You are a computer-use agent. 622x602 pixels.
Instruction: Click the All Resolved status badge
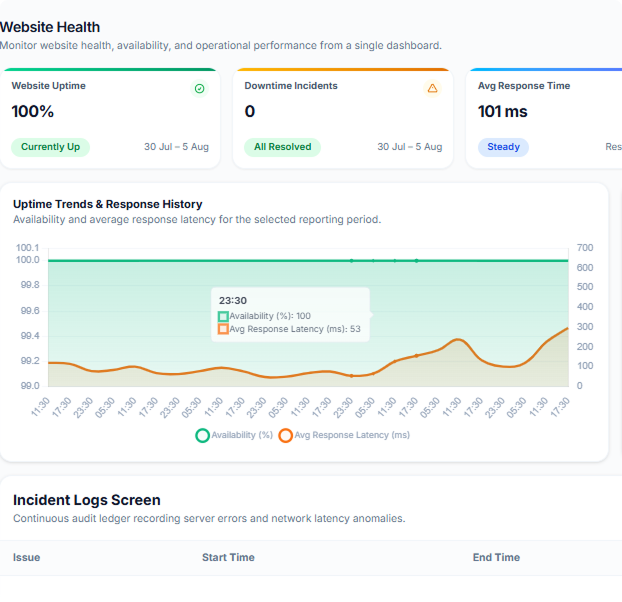click(x=282, y=147)
